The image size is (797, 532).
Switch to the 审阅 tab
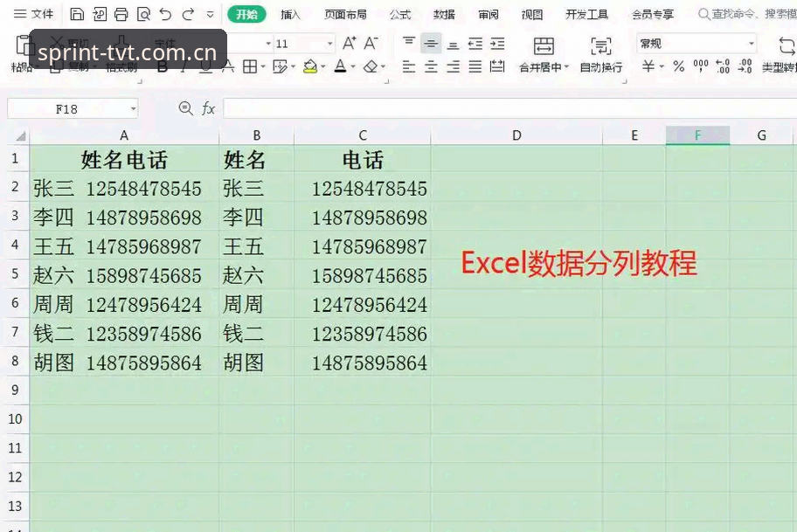(489, 14)
